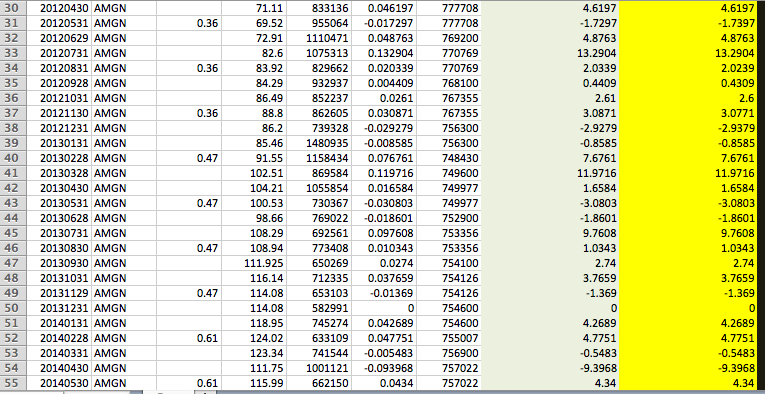Click shares cell 756900
Screen dimensions: 765x394
click(449, 353)
